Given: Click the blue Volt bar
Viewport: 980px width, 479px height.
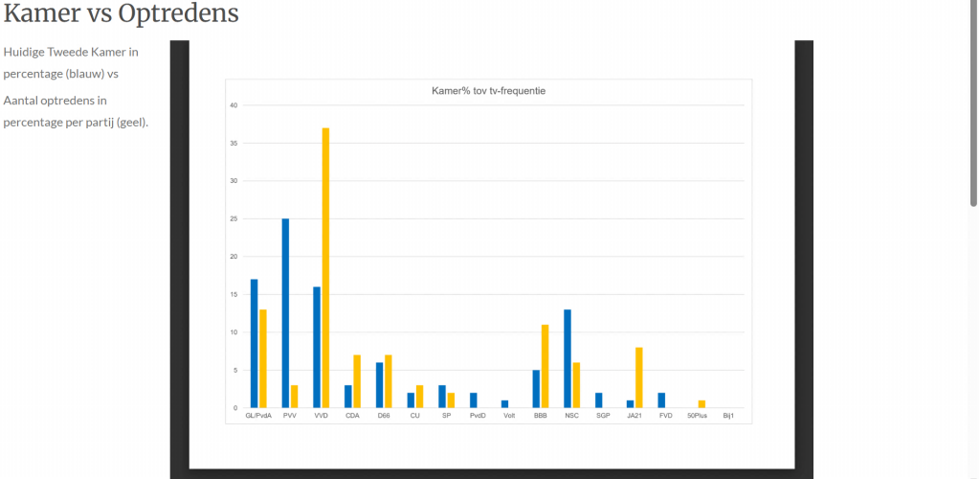Looking at the screenshot, I should point(505,404).
